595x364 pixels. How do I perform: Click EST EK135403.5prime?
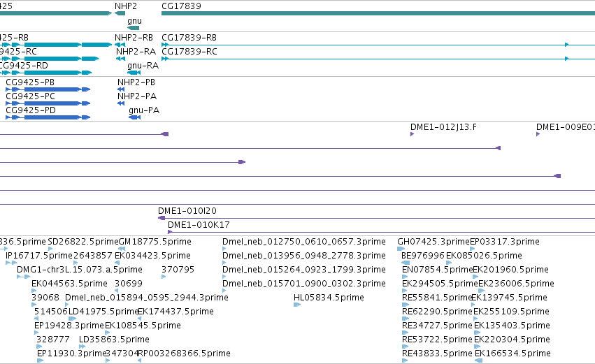click(x=512, y=326)
